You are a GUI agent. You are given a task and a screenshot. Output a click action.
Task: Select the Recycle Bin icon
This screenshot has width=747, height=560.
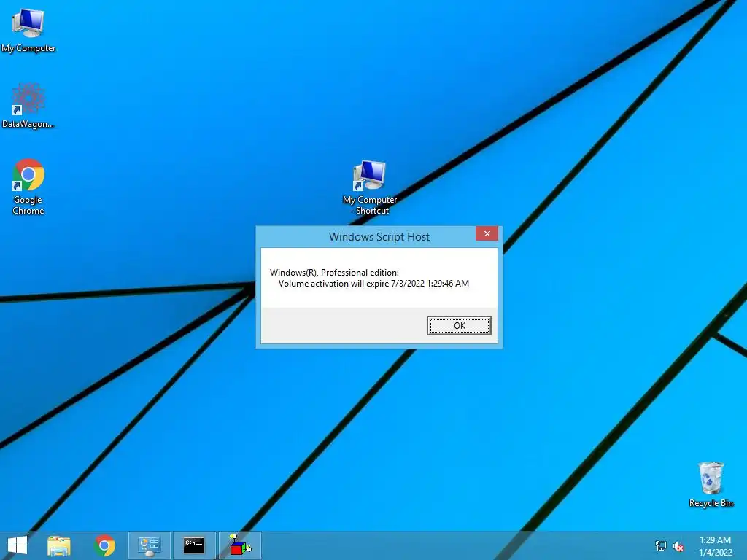[711, 484]
